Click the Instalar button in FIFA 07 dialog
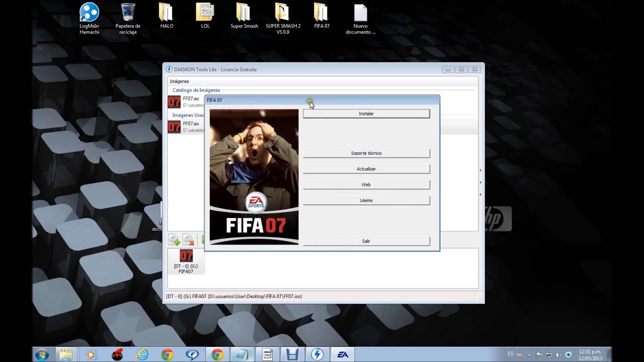Image resolution: width=644 pixels, height=362 pixels. 366,114
